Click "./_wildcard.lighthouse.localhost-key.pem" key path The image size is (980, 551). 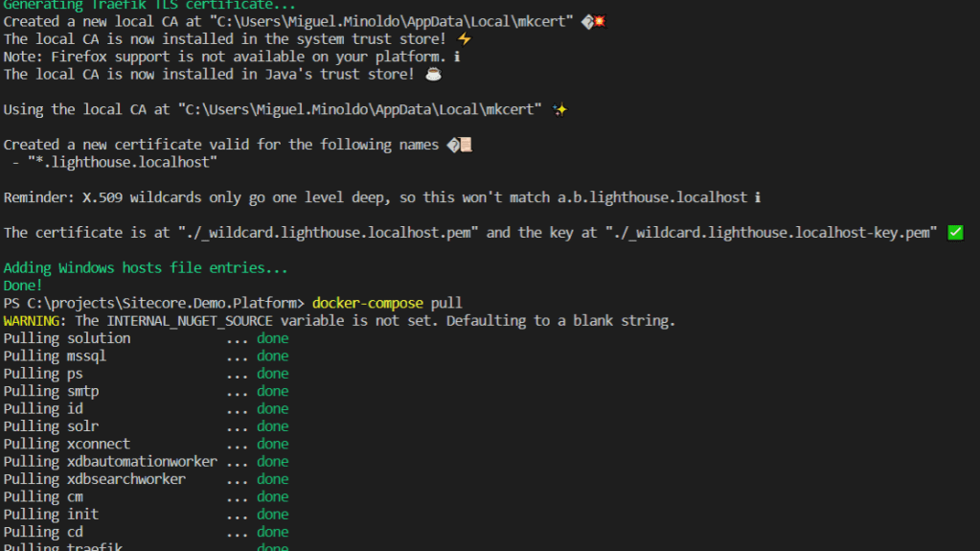[x=771, y=233]
